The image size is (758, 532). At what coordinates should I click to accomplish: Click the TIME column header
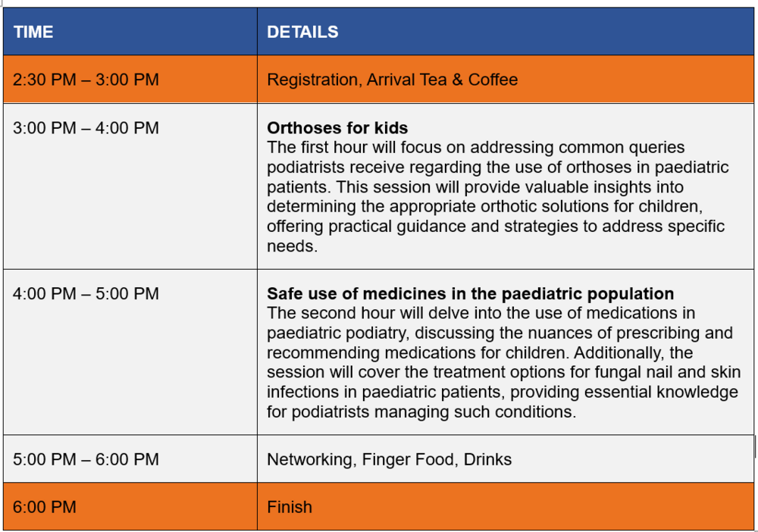[33, 32]
